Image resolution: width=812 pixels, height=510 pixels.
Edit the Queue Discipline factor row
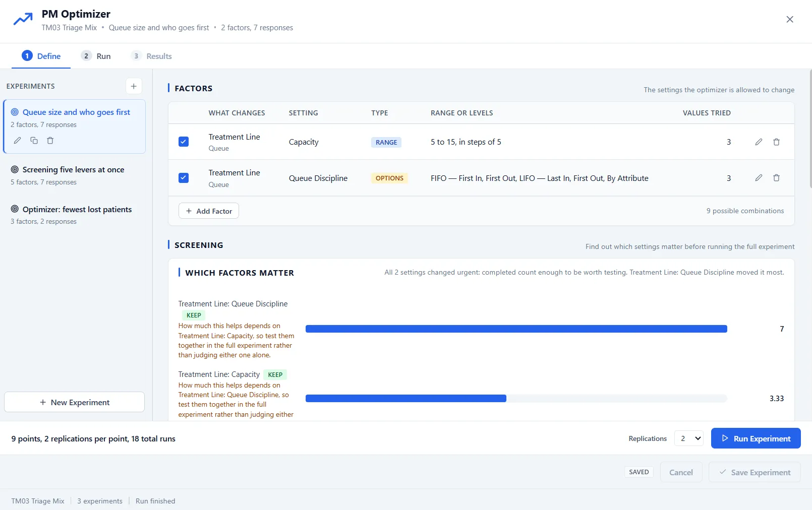tap(759, 178)
